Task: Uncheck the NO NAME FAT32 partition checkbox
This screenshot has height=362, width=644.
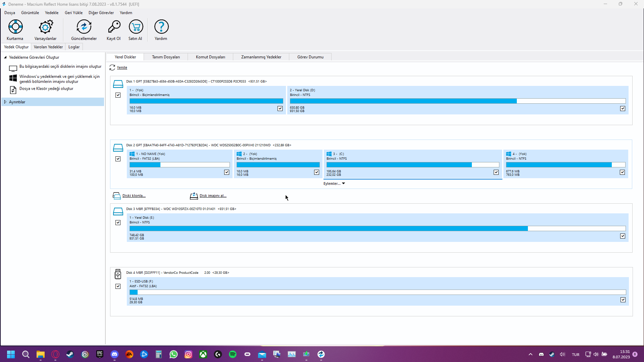Action: (x=227, y=172)
